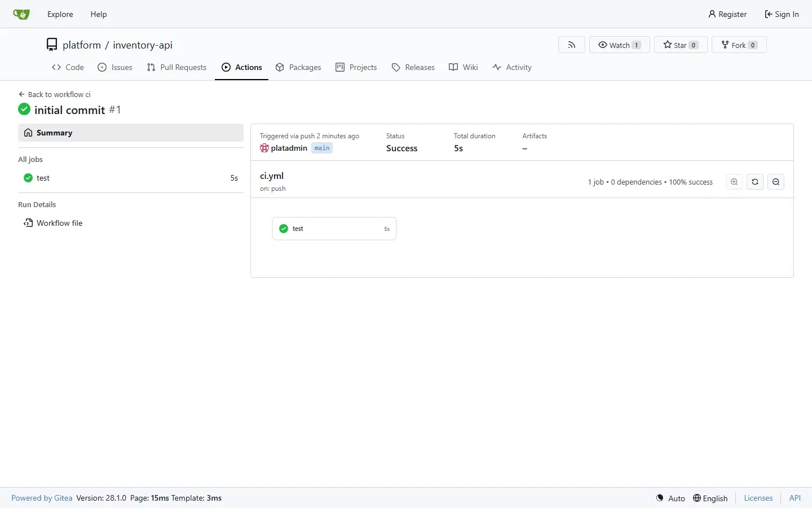Click the 'on: push' trigger text
Image resolution: width=812 pixels, height=508 pixels.
point(273,189)
